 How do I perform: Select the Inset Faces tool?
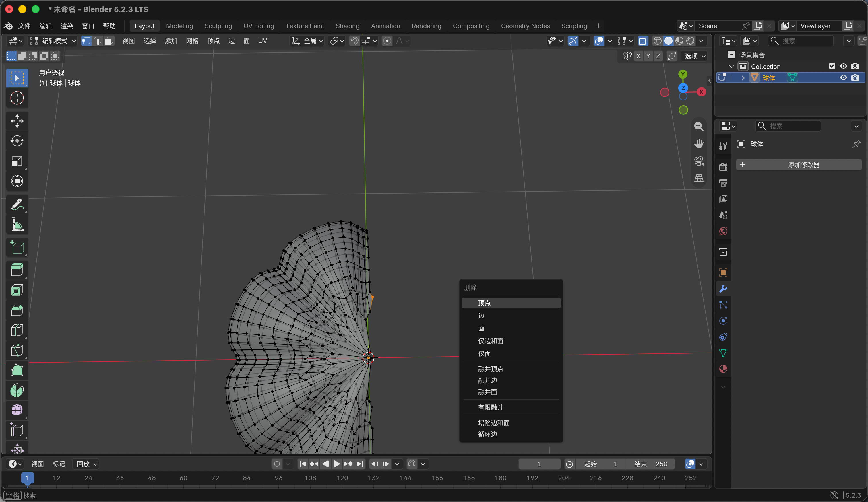17,290
